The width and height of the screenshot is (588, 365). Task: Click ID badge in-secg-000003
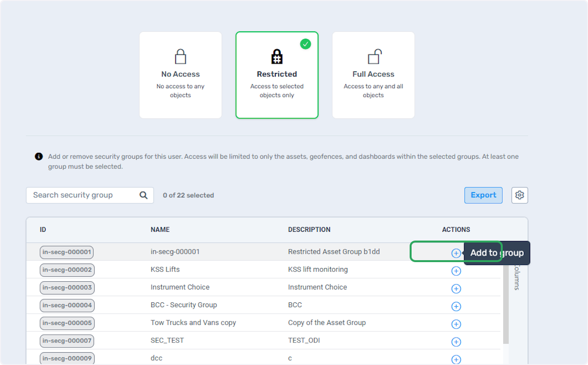pos(67,288)
